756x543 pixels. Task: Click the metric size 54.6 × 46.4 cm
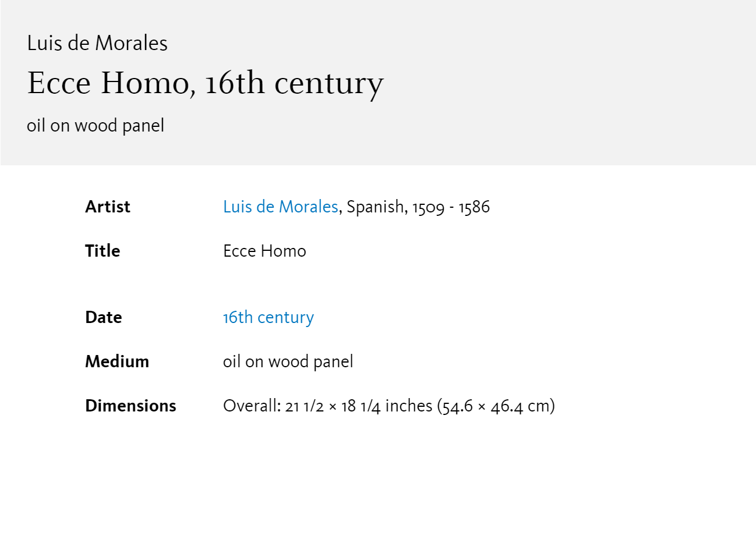coord(495,406)
